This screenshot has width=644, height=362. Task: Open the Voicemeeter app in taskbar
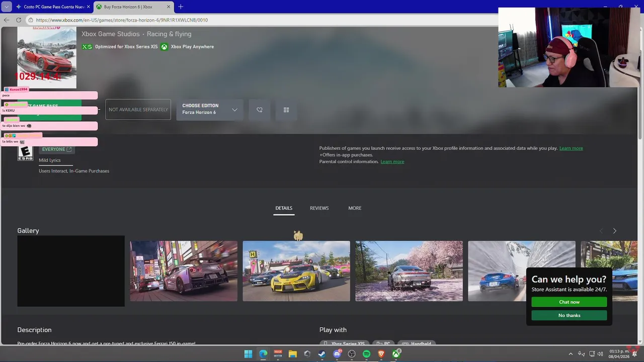[278, 354]
